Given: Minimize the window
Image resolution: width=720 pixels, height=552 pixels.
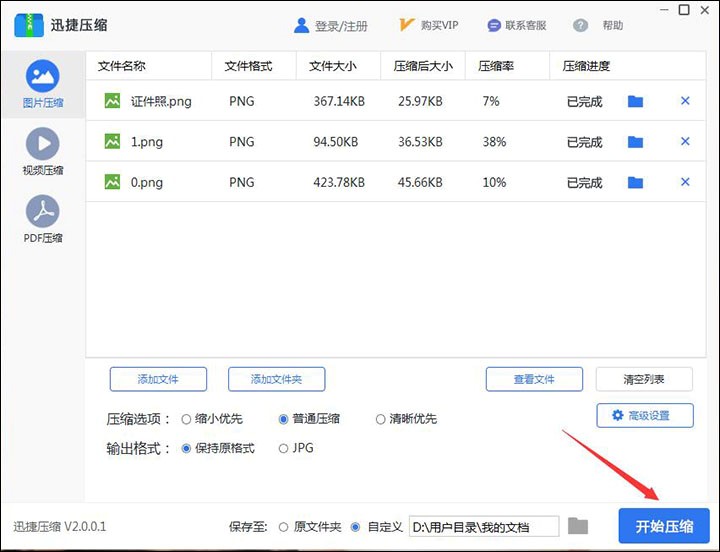Looking at the screenshot, I should click(x=664, y=10).
